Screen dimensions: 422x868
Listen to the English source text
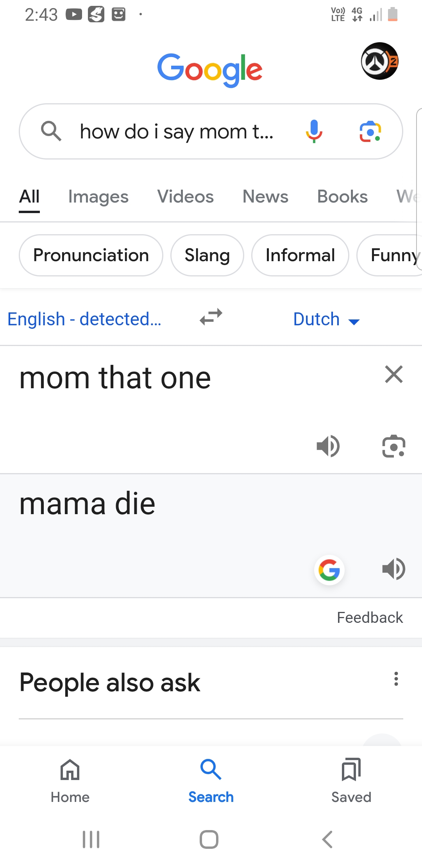pos(328,446)
